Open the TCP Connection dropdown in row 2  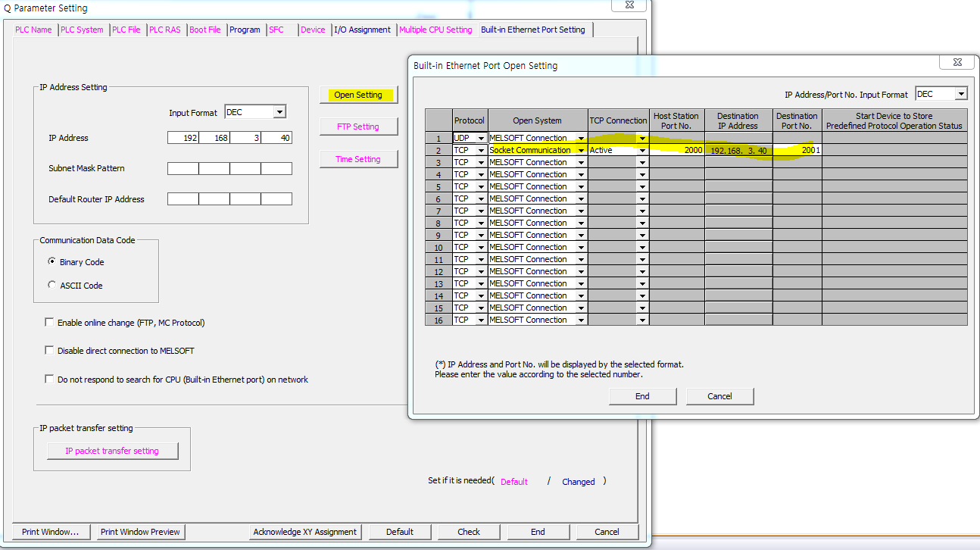tap(642, 150)
